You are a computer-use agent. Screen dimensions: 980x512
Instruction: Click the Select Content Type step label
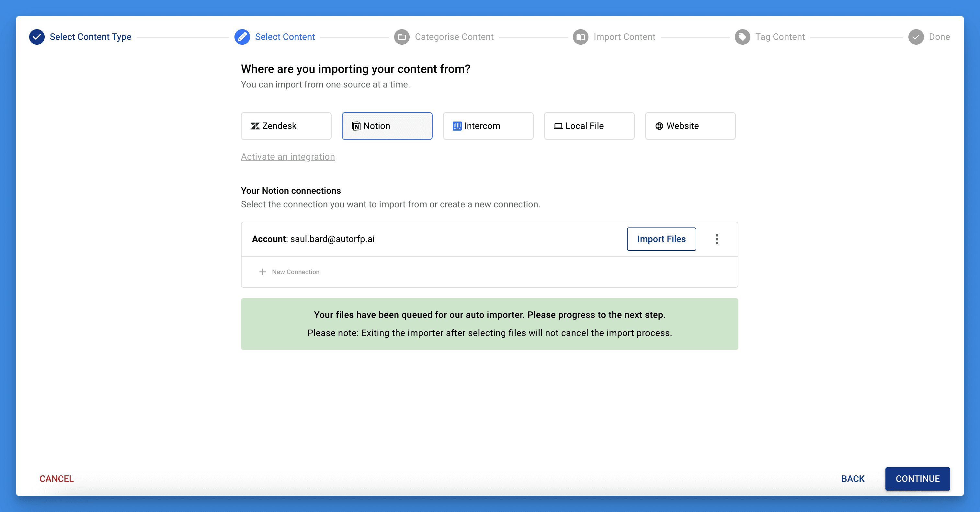(91, 37)
